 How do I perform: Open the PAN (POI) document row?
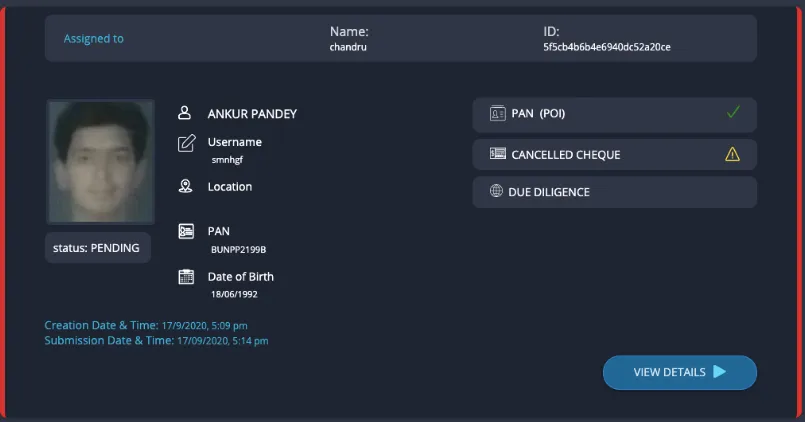tap(615, 114)
